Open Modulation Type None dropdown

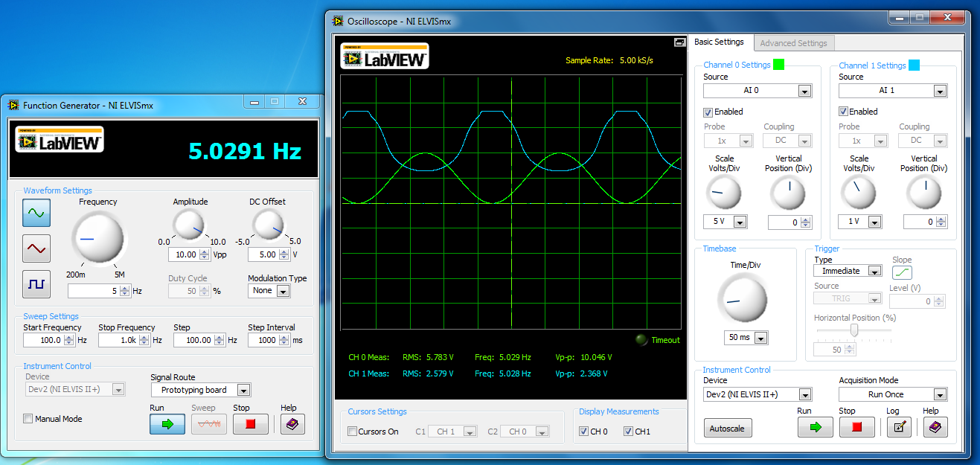click(269, 291)
